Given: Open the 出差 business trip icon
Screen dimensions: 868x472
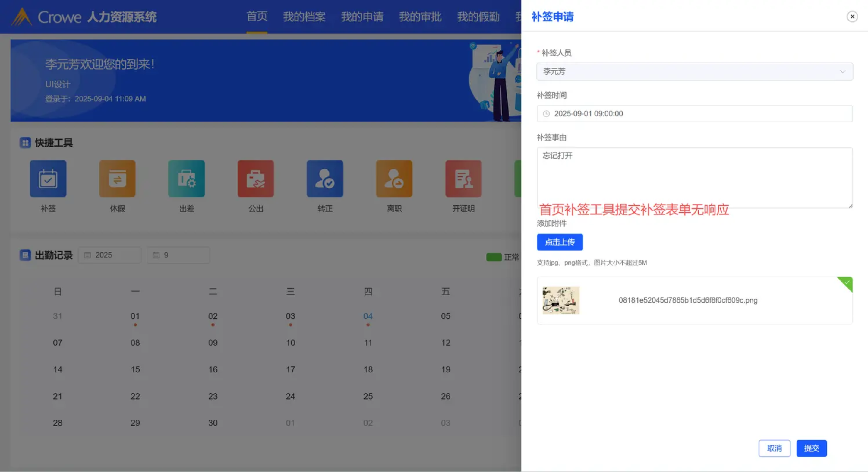Looking at the screenshot, I should pos(186,179).
